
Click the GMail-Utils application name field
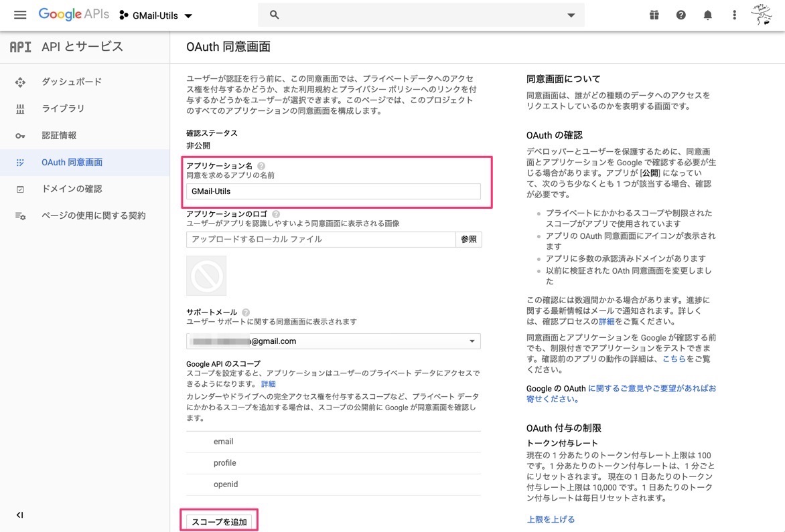tap(333, 191)
